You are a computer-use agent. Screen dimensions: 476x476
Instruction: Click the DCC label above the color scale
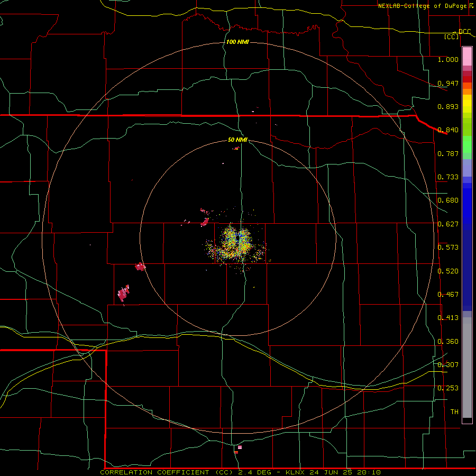(x=464, y=32)
